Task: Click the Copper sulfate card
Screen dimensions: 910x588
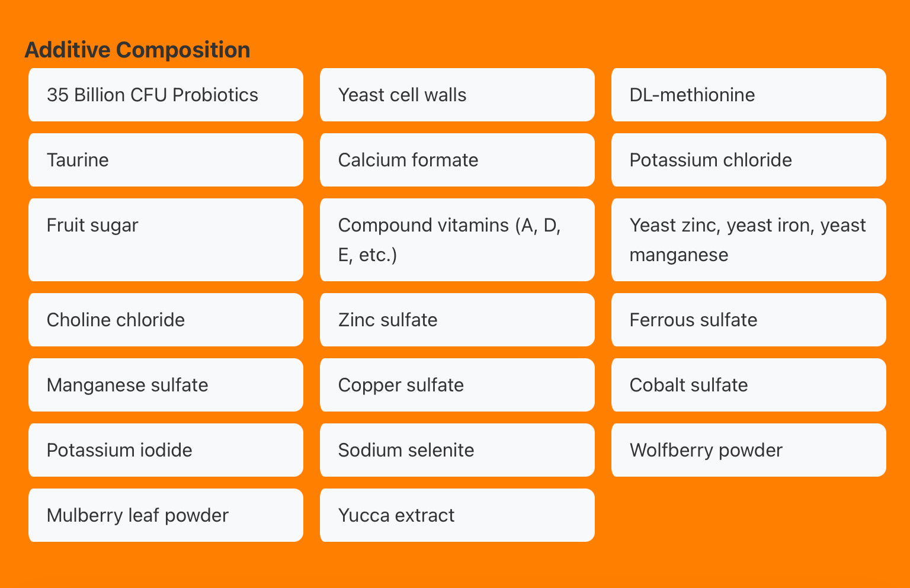Action: 457,385
